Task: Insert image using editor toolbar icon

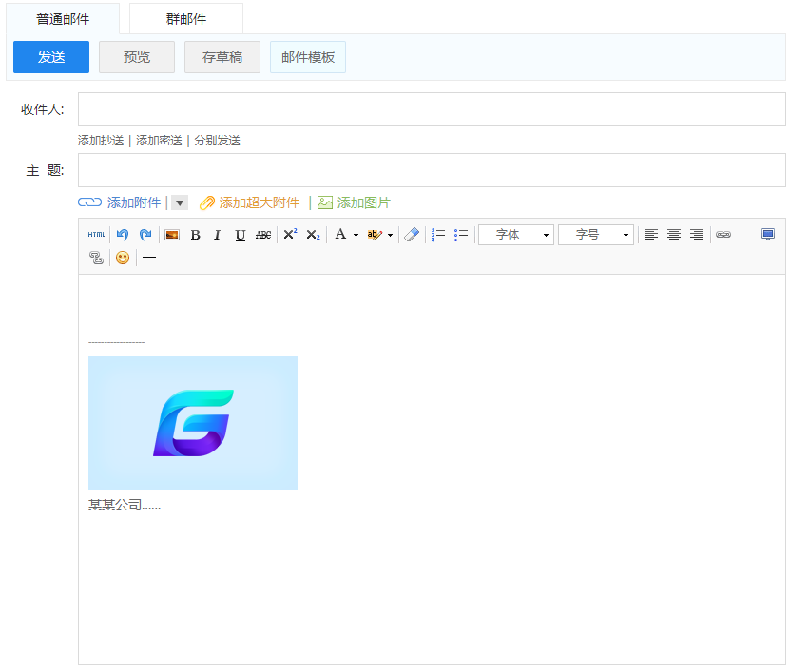Action: [x=172, y=235]
